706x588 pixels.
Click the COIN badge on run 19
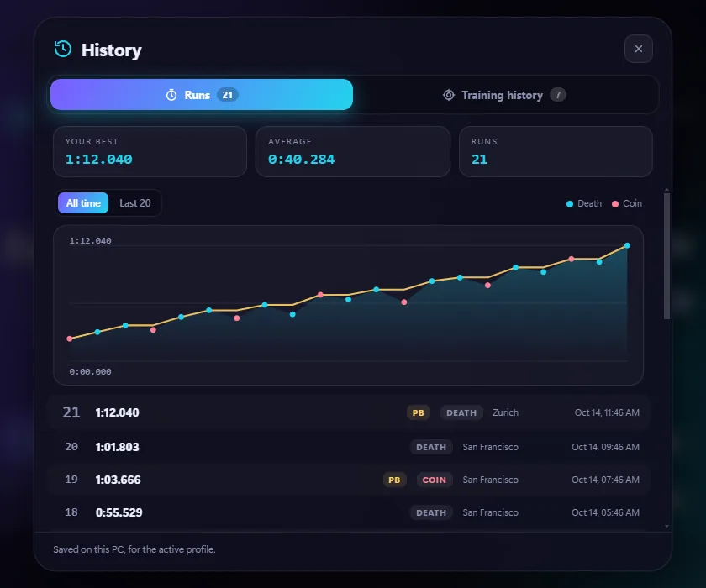coord(434,480)
